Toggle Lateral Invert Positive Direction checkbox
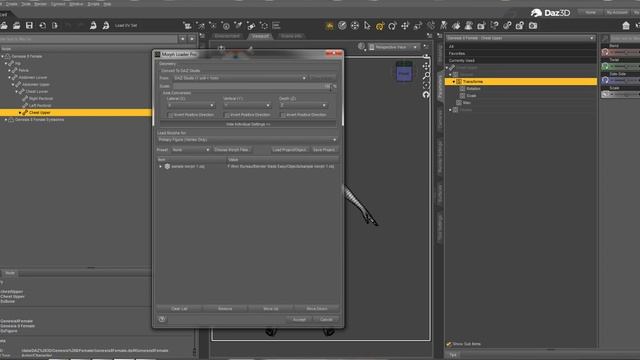Screen dimensions: 640x360 [x=171, y=115]
